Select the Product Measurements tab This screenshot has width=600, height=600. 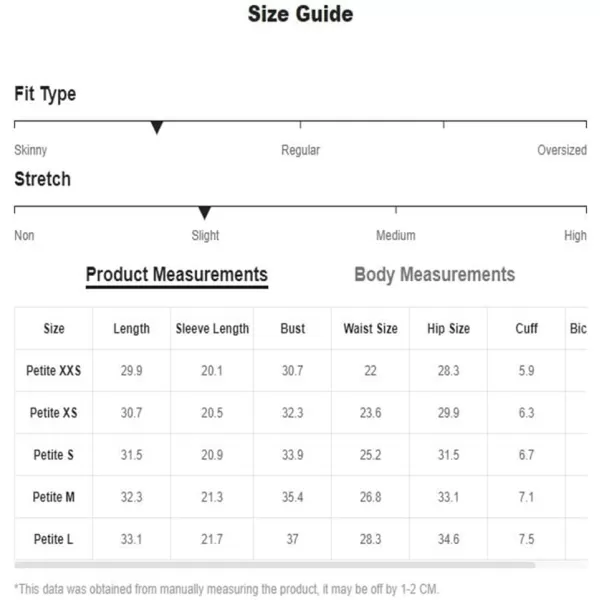176,275
